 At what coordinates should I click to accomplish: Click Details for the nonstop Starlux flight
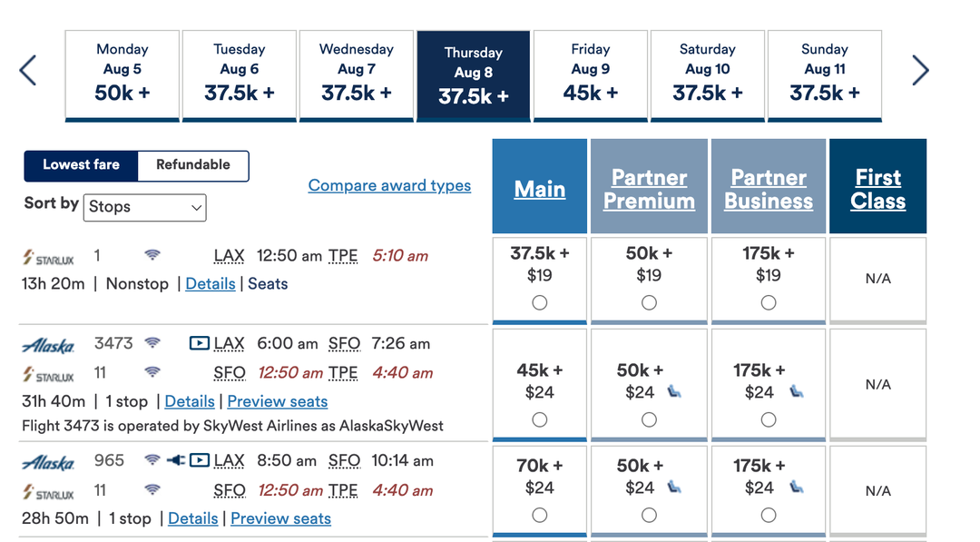point(210,283)
